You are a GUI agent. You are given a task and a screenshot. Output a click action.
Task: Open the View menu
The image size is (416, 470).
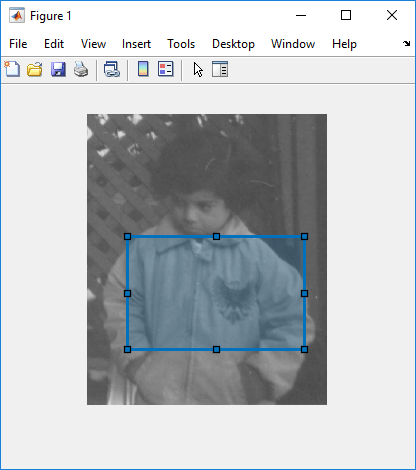tap(93, 44)
